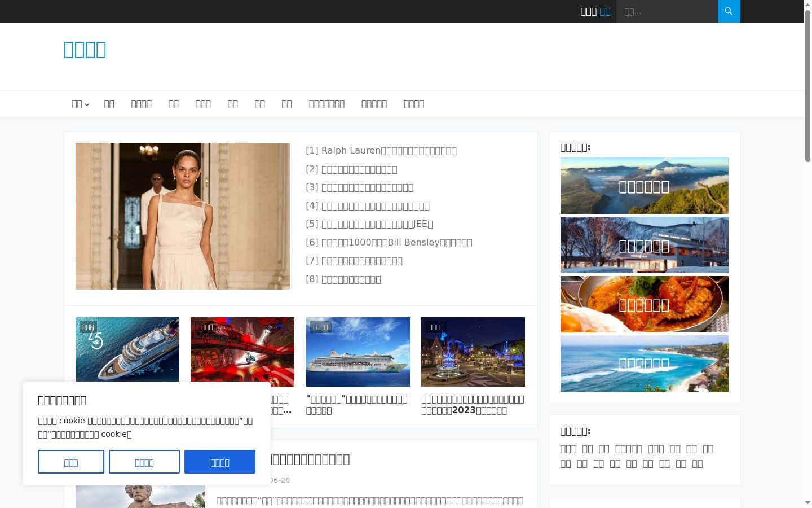812x508 pixels.
Task: Open the volcano mountain sidebar banner
Action: coord(645,186)
